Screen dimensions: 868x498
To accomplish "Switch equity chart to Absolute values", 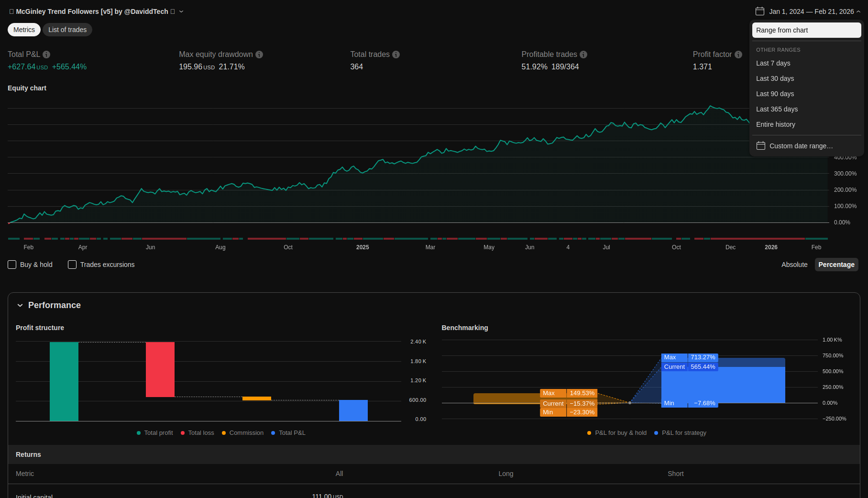I will (794, 265).
